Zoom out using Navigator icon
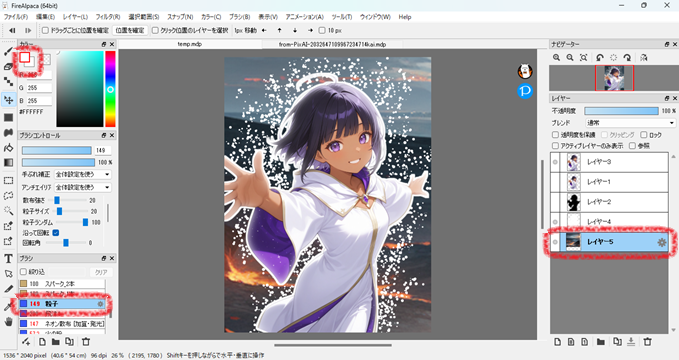Image resolution: width=679 pixels, height=360 pixels. point(570,57)
